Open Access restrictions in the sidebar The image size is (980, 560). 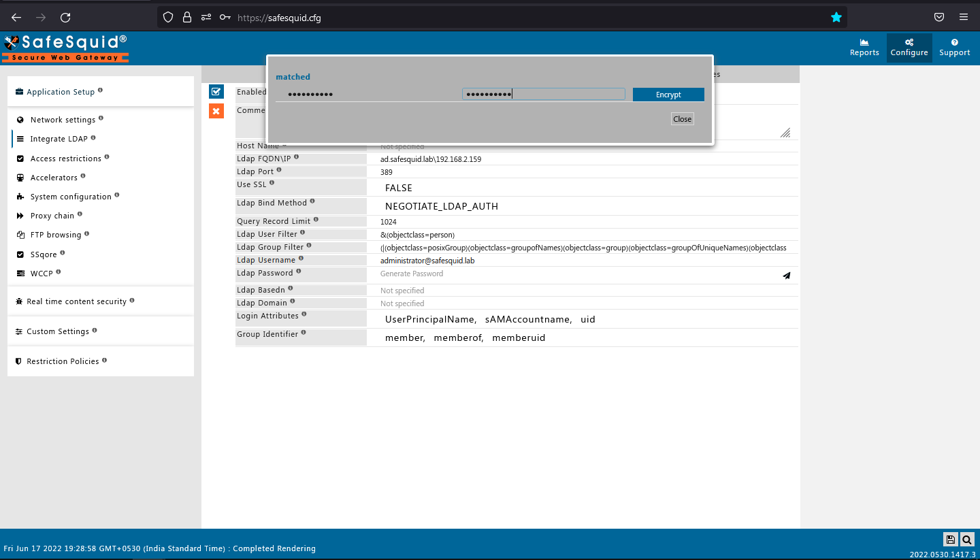click(x=65, y=159)
